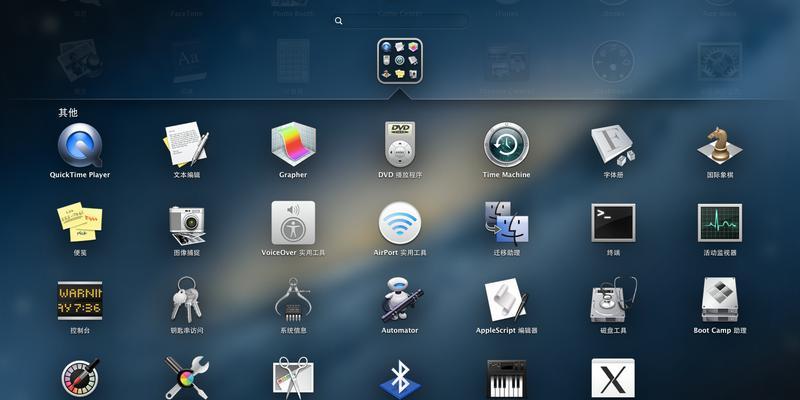Open AppleScript 编辑器
The width and height of the screenshot is (800, 400).
tap(506, 300)
